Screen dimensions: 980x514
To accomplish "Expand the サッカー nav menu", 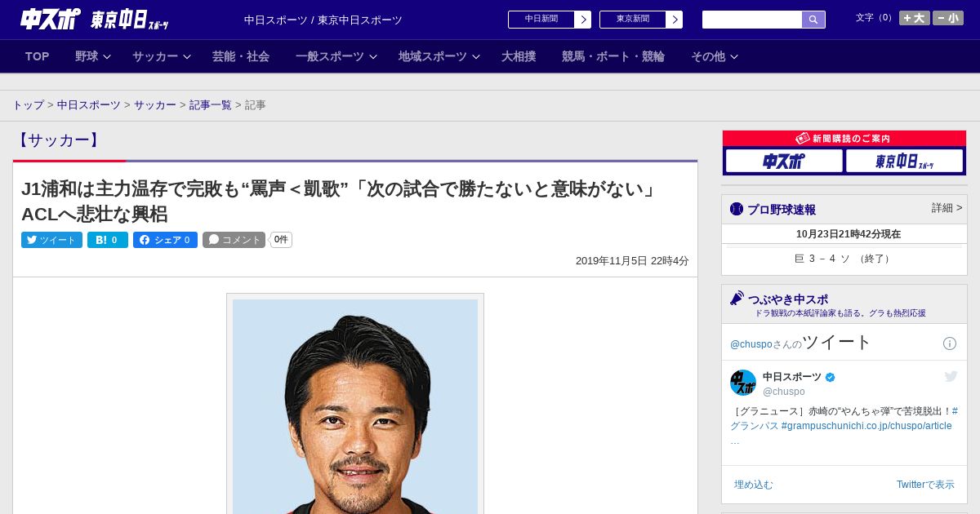I will click(162, 56).
